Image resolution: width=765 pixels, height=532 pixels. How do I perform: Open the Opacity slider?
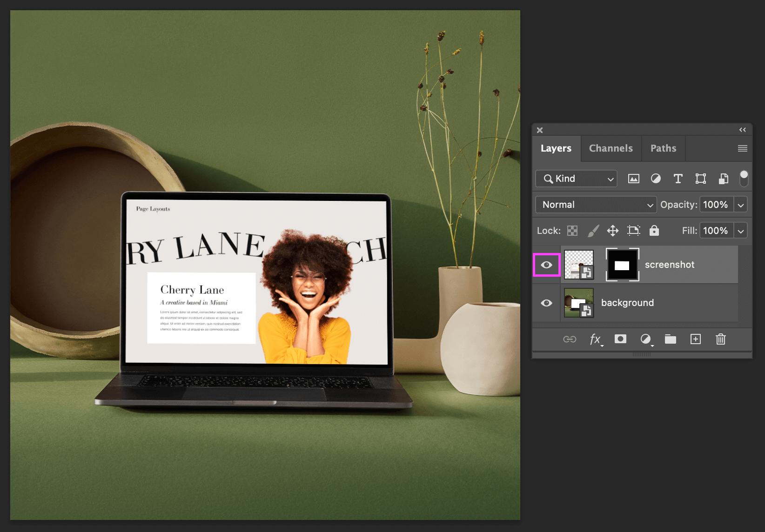pyautogui.click(x=740, y=205)
